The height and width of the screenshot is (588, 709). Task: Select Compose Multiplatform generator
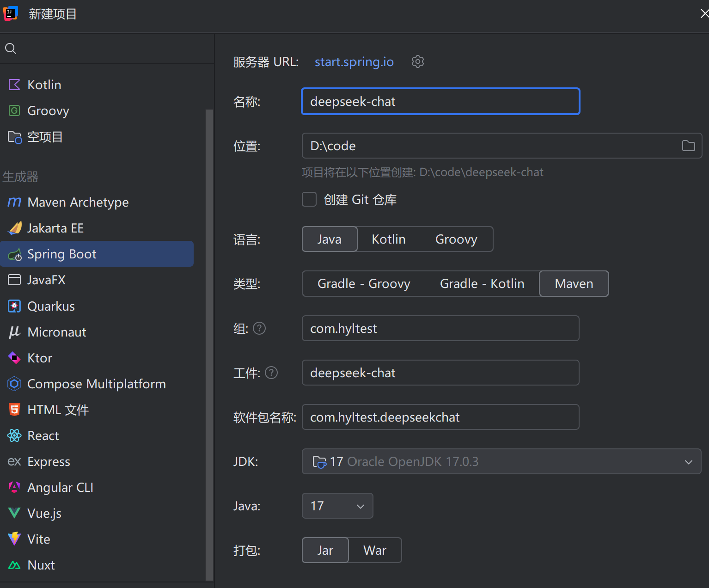97,384
